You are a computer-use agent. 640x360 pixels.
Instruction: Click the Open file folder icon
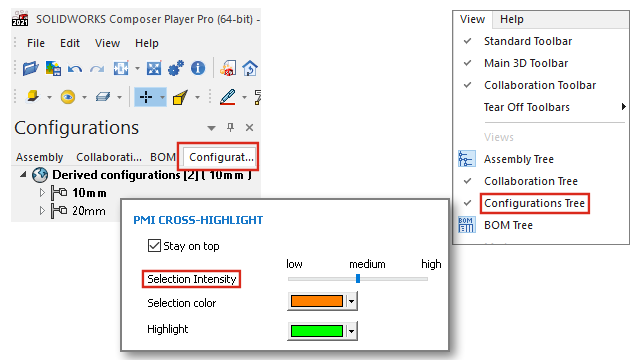point(31,68)
